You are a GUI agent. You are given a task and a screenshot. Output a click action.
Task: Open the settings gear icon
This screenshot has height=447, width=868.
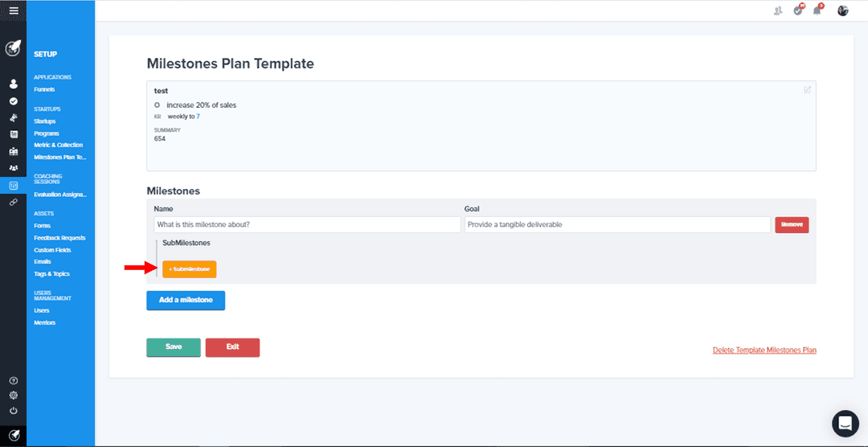coord(14,396)
